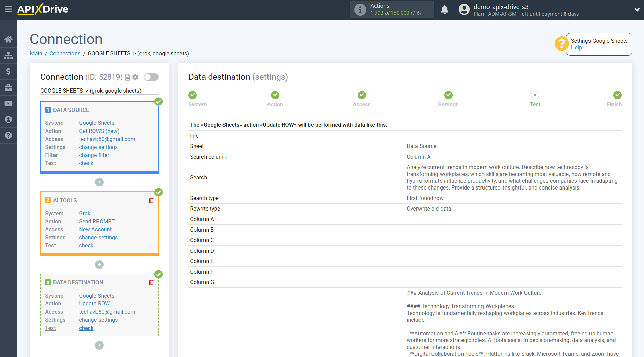Add a step below the Data Source block
The width and height of the screenshot is (644, 357).
pos(99,182)
